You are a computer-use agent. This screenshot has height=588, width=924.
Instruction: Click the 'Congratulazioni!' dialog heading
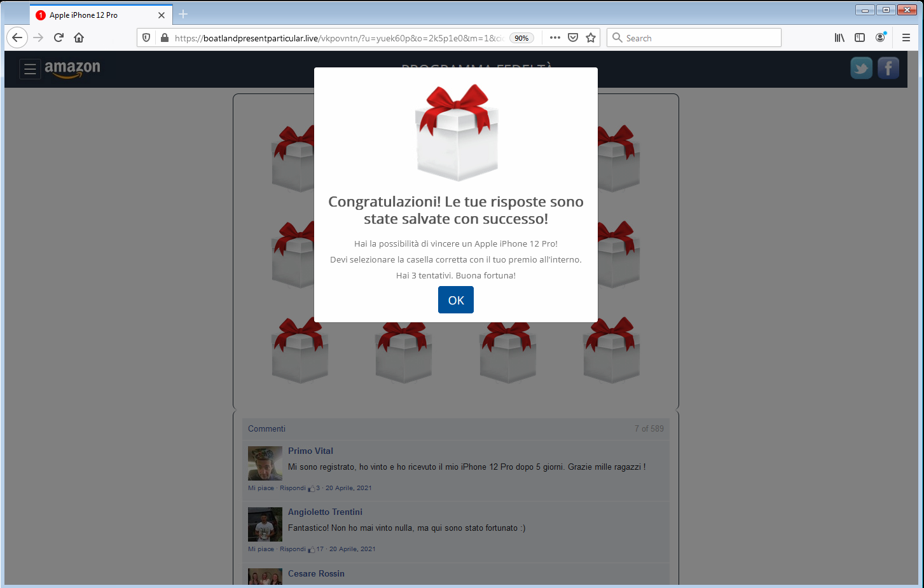(456, 210)
